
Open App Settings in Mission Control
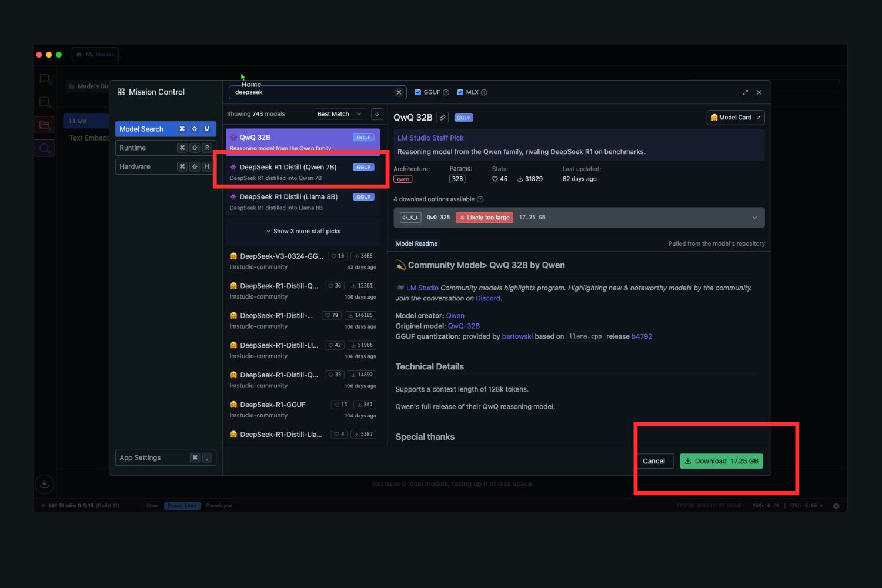coord(166,457)
